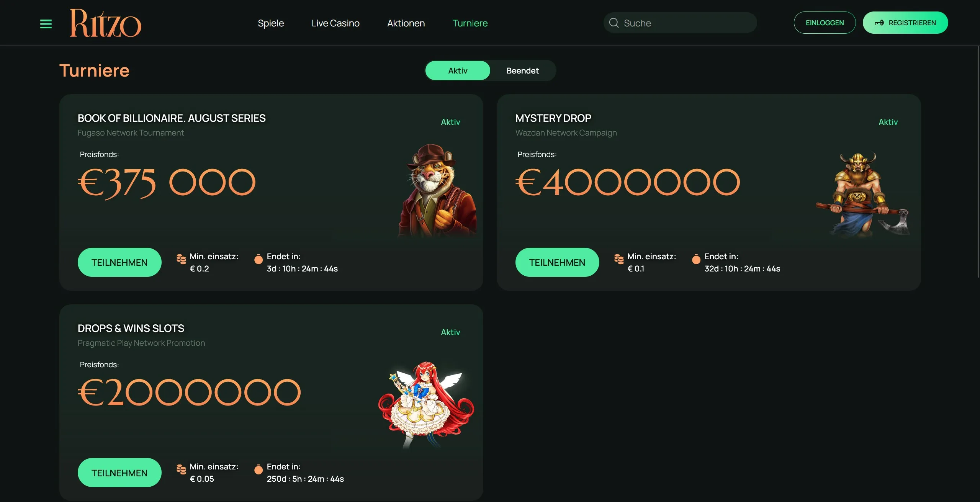Focus the Suche search field

pyautogui.click(x=680, y=23)
